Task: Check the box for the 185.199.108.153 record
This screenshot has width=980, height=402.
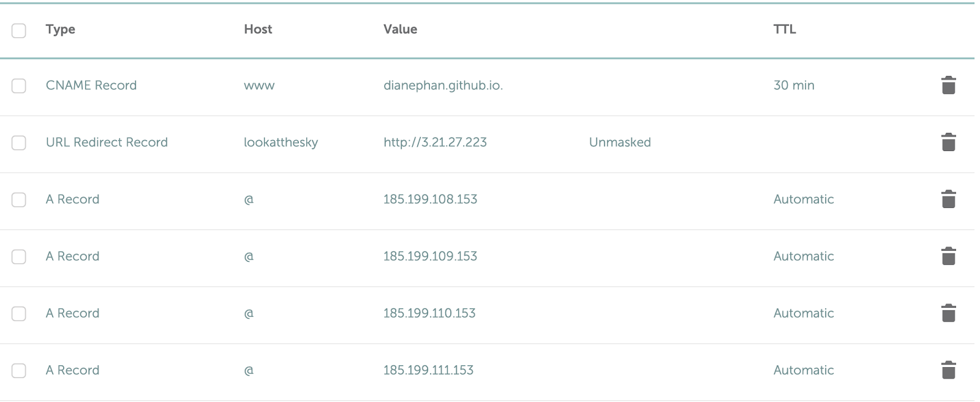Action: pos(19,199)
